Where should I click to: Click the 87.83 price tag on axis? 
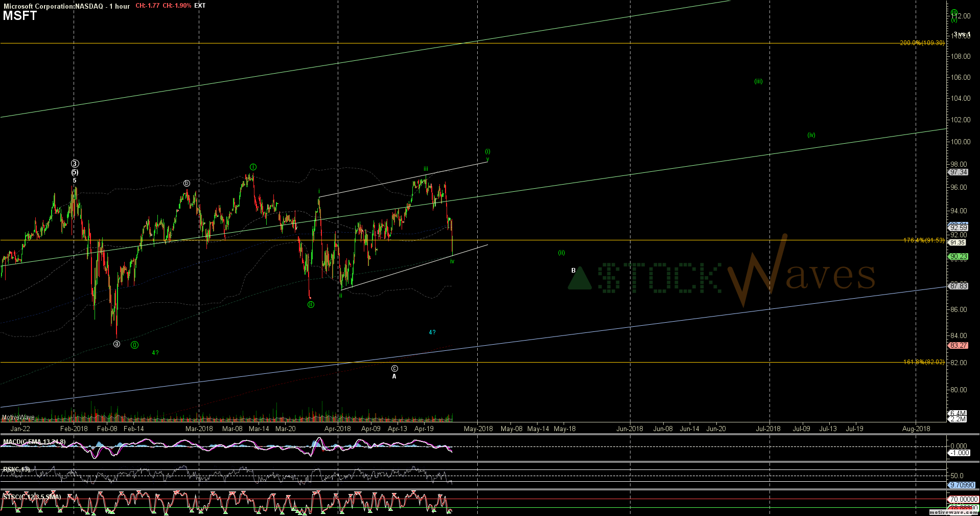[958, 286]
